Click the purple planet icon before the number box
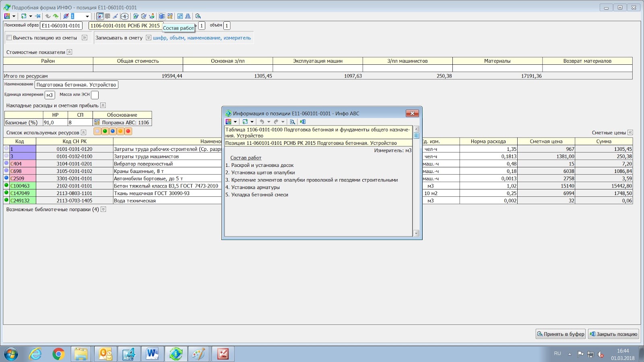The image size is (644, 362). click(66, 16)
